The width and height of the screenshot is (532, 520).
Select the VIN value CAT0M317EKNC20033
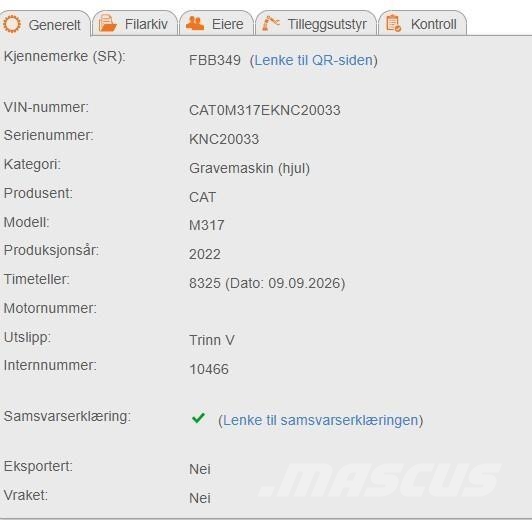click(265, 110)
